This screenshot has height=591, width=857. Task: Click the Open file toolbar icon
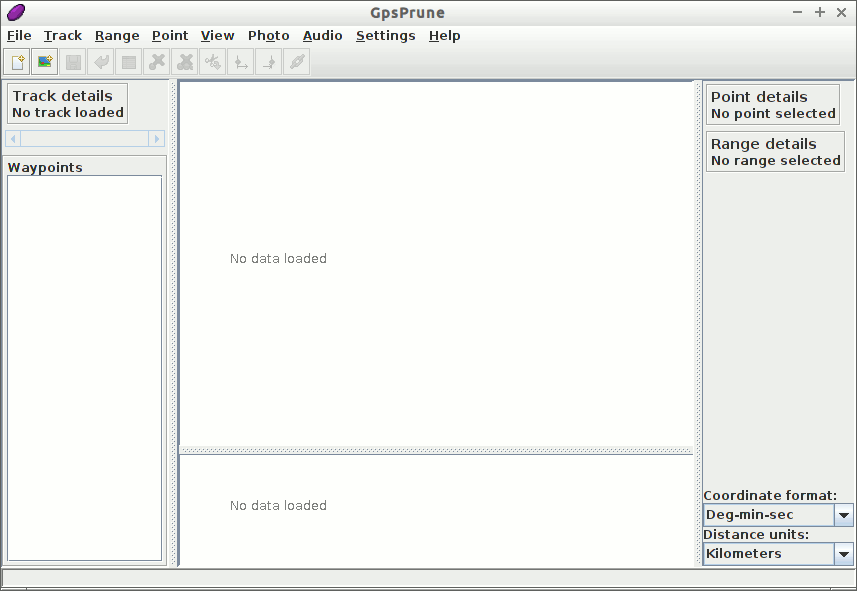coord(17,62)
